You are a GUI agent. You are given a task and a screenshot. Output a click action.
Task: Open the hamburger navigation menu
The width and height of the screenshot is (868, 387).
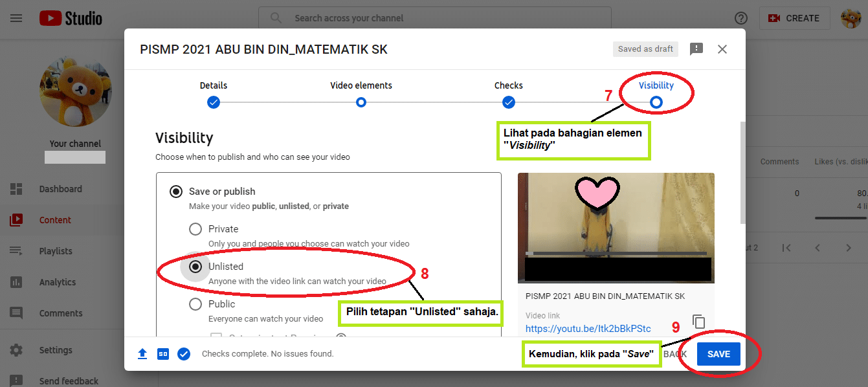(16, 19)
